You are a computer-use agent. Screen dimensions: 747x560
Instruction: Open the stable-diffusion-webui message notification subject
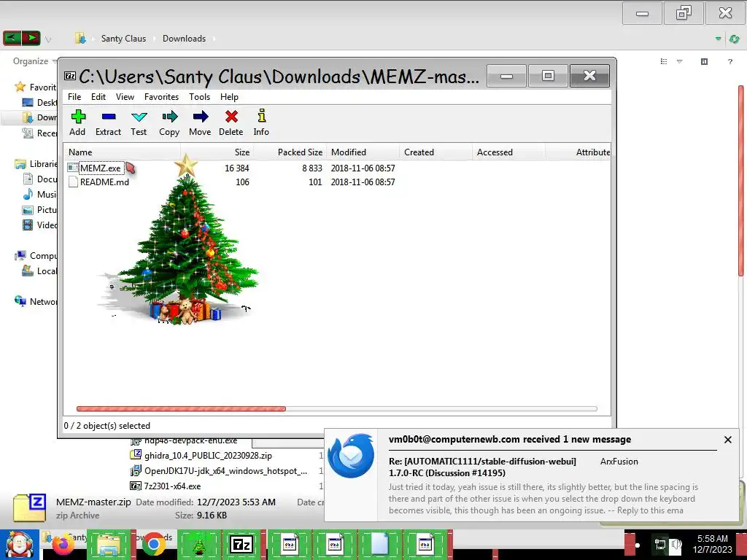click(x=482, y=467)
